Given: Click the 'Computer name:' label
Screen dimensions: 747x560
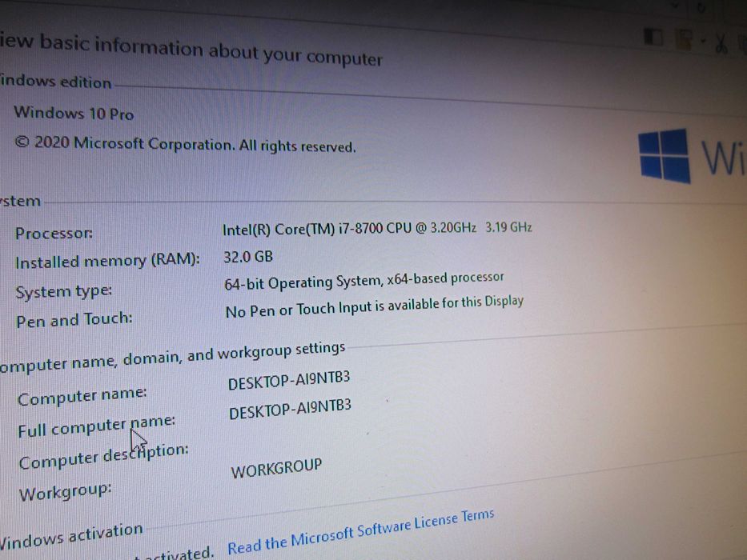Looking at the screenshot, I should 82,397.
